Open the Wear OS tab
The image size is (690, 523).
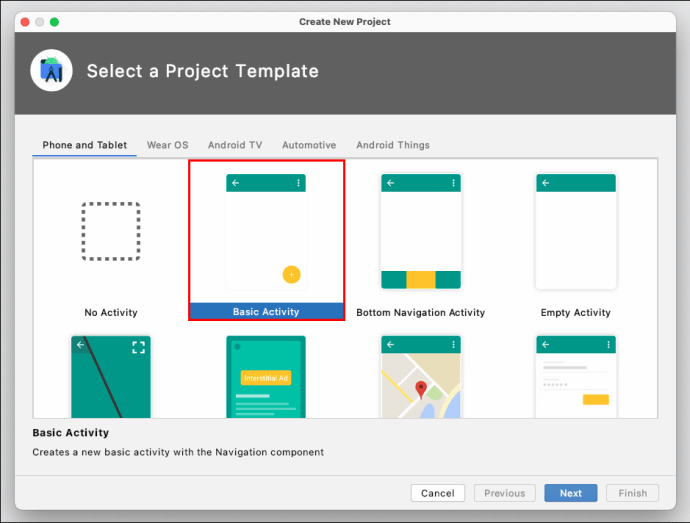coord(168,145)
